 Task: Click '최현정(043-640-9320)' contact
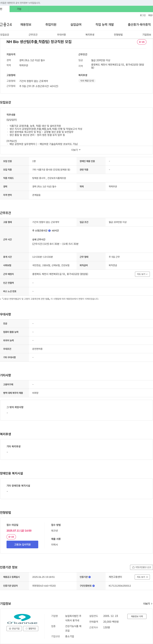[44, 586]
